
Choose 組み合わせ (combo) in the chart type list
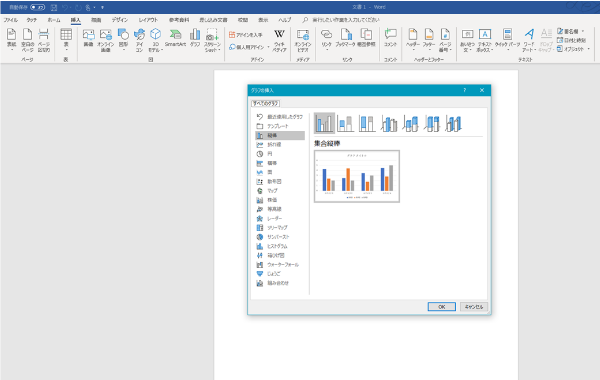pyautogui.click(x=280, y=283)
